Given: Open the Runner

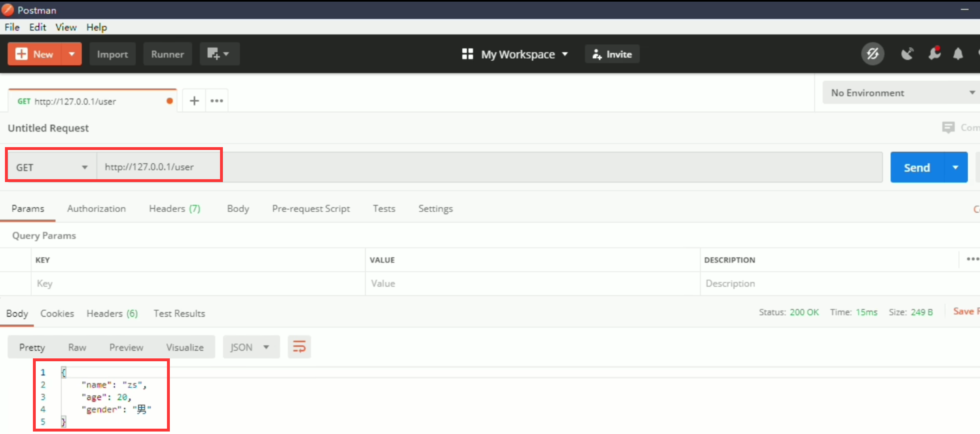Looking at the screenshot, I should point(167,54).
